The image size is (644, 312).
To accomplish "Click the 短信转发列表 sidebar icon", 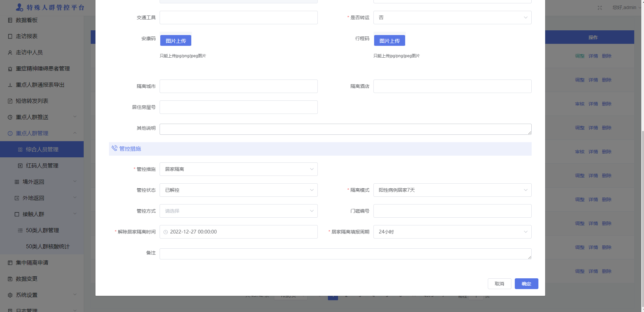I will (x=10, y=101).
